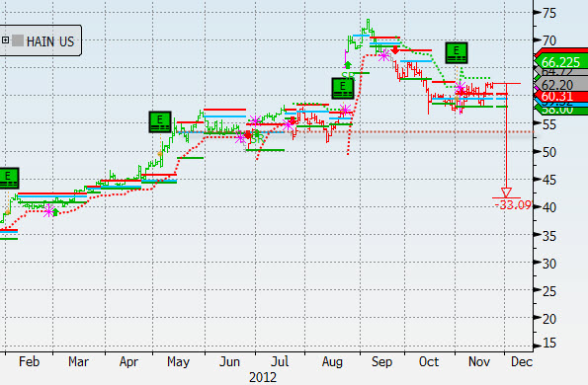Click the magenta star signal in September
588x385 pixels.
click(x=383, y=56)
